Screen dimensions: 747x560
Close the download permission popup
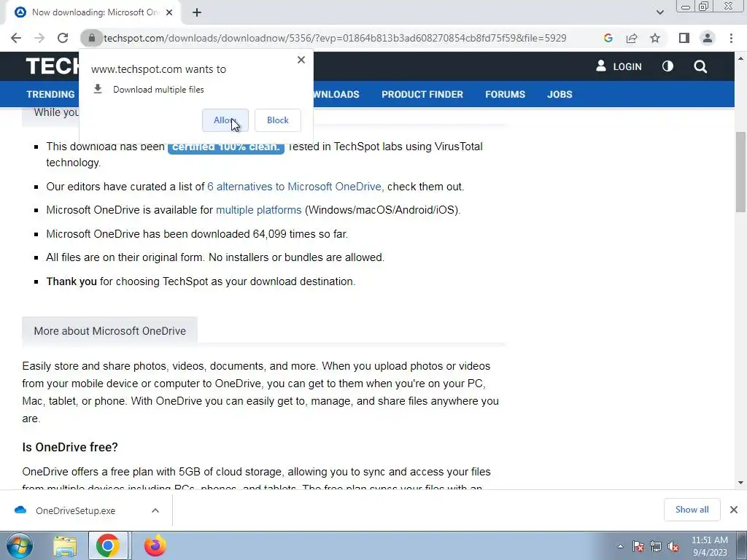coord(301,60)
